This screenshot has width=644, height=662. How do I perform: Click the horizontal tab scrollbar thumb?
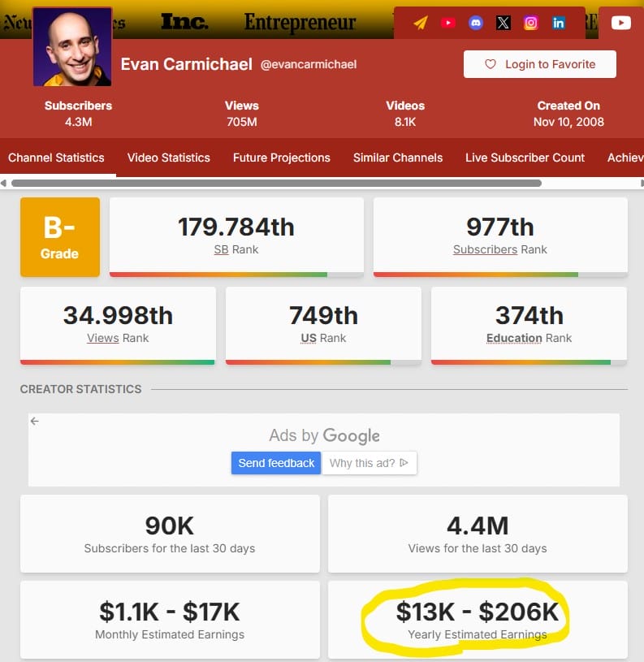coord(276,184)
